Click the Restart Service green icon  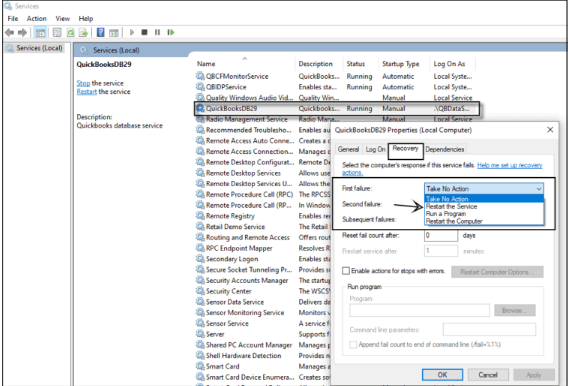click(x=171, y=32)
